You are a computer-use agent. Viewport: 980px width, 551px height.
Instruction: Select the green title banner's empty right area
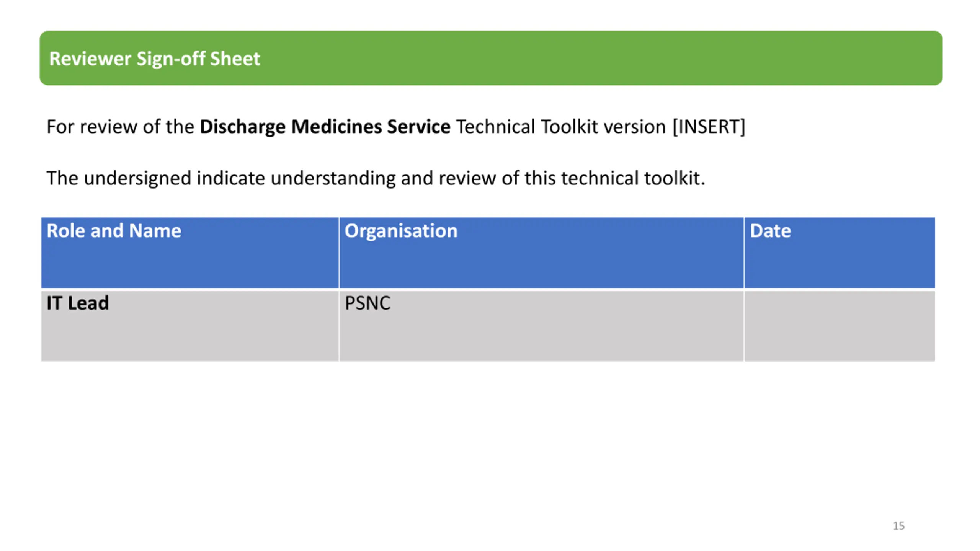pyautogui.click(x=601, y=58)
